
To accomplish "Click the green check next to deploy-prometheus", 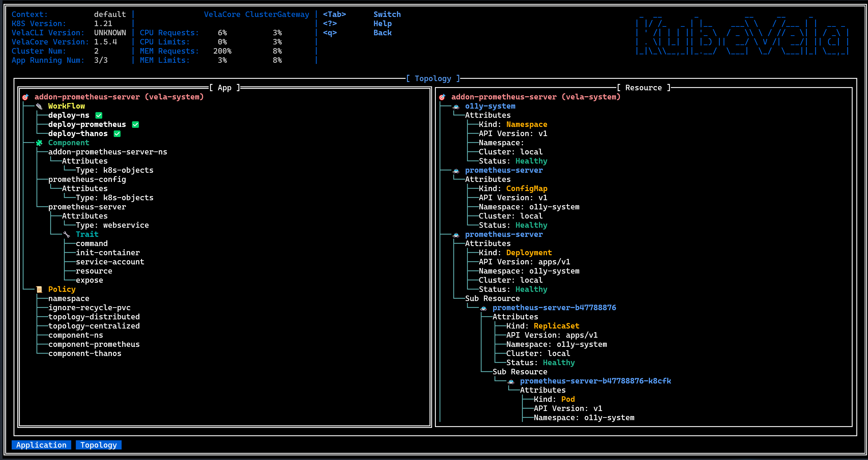I will (x=135, y=124).
